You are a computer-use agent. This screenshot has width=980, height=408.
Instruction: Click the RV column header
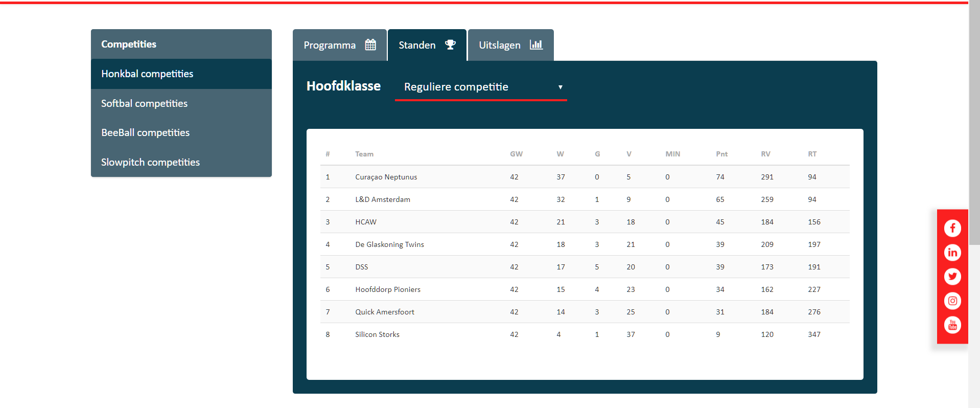coord(765,154)
